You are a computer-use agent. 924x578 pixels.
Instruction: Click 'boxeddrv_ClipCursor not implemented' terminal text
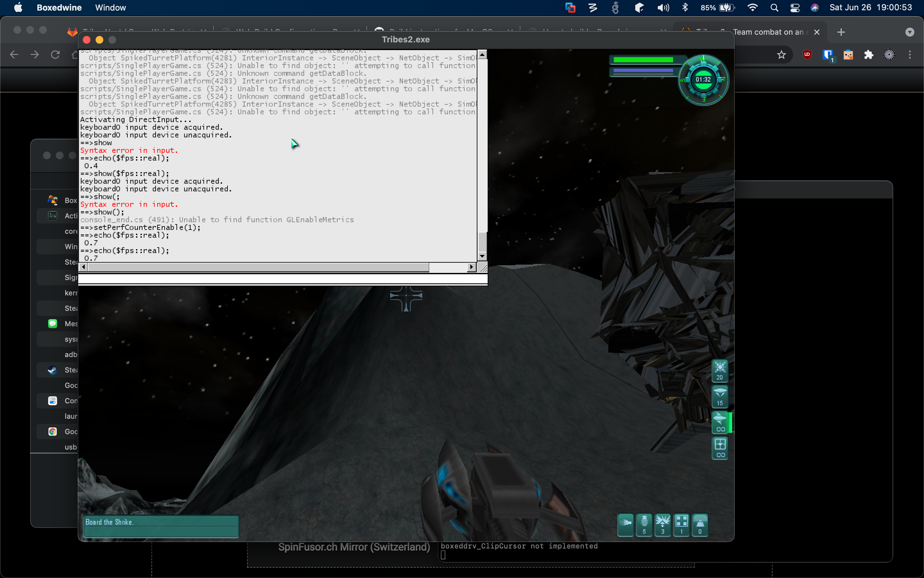(519, 546)
